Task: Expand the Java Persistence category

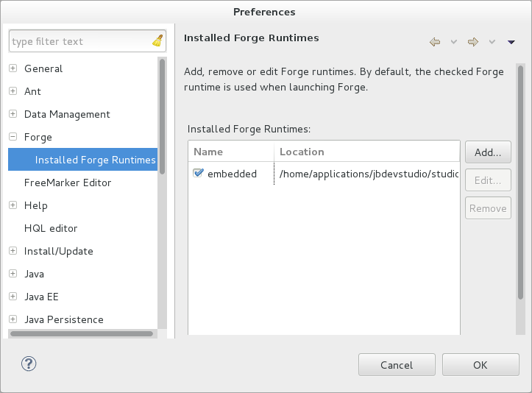Action: tap(13, 319)
